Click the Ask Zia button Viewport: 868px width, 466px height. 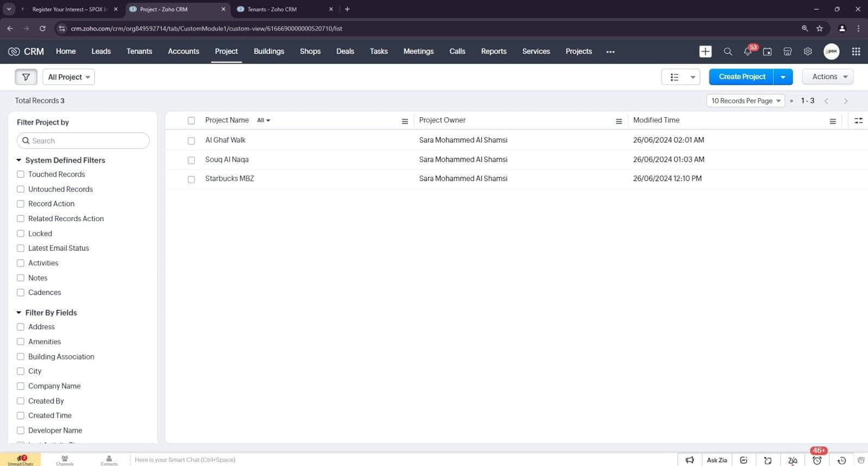[717, 460]
